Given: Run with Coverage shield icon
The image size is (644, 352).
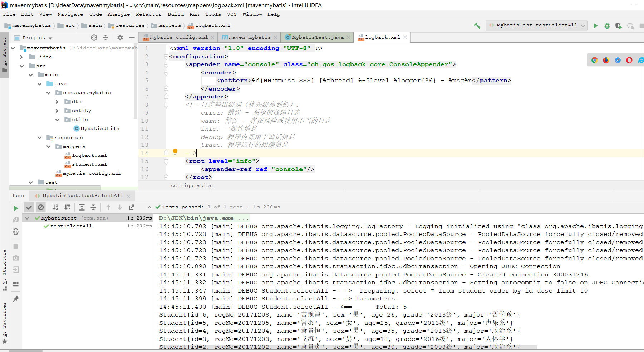Looking at the screenshot, I should pyautogui.click(x=618, y=26).
